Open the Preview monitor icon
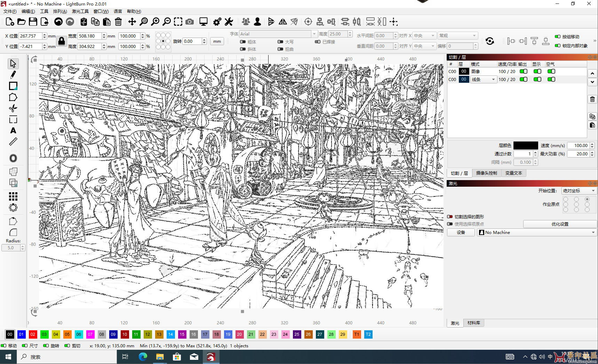 204,22
